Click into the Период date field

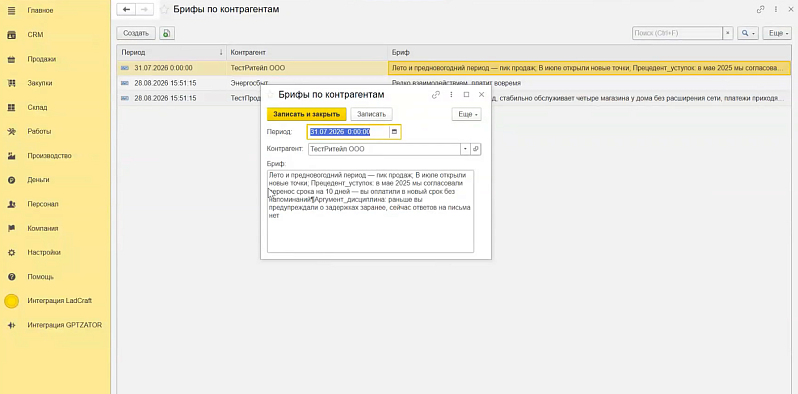tap(349, 132)
